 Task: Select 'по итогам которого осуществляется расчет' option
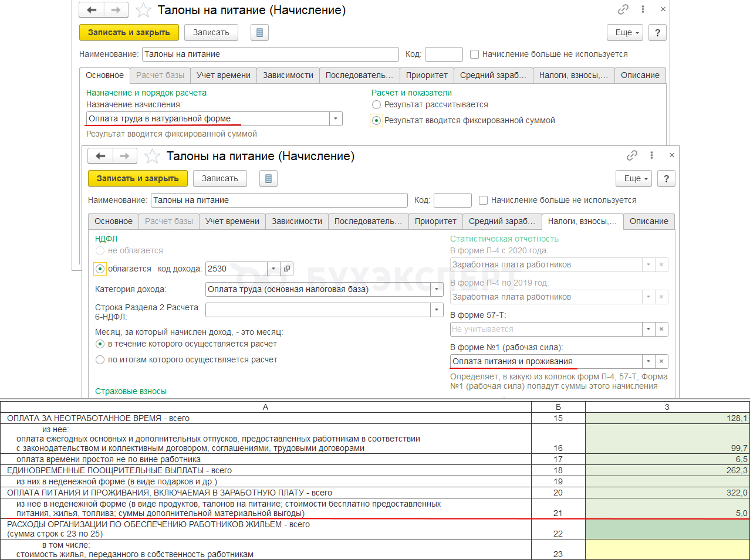coord(100,359)
